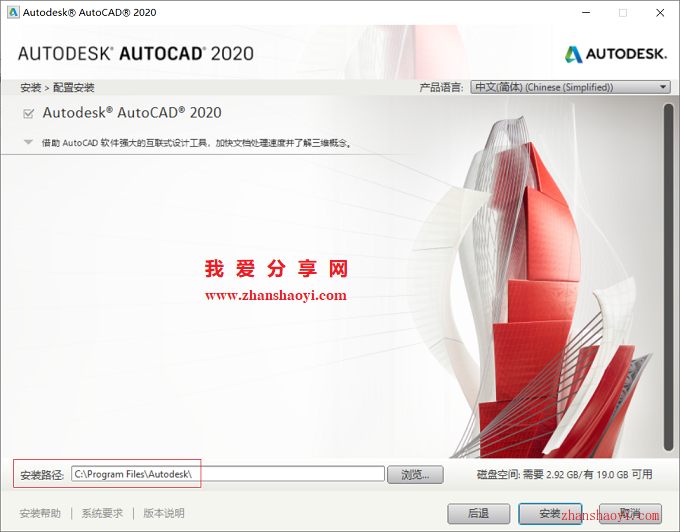Click the install path input field

click(x=228, y=474)
